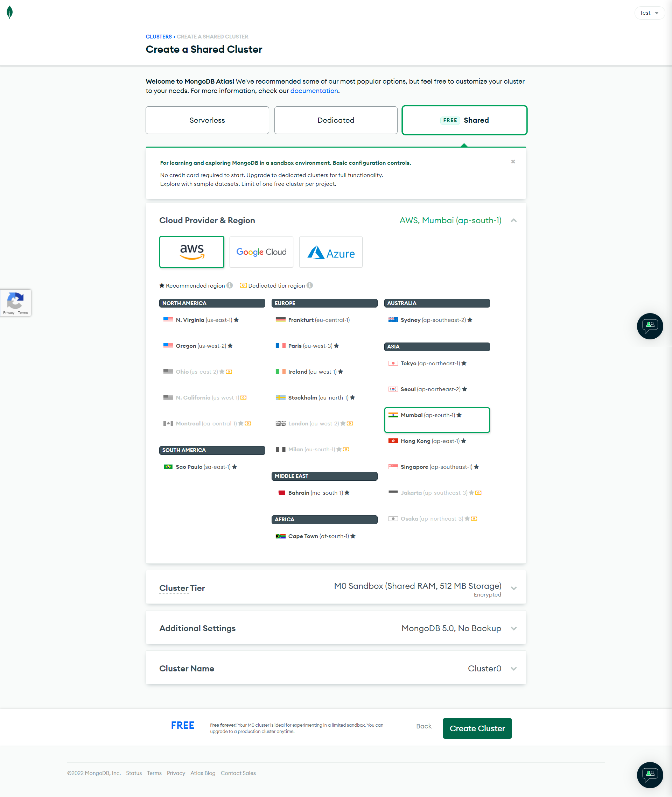
Task: Open the info tooltip beside Recommended region
Action: 229,285
